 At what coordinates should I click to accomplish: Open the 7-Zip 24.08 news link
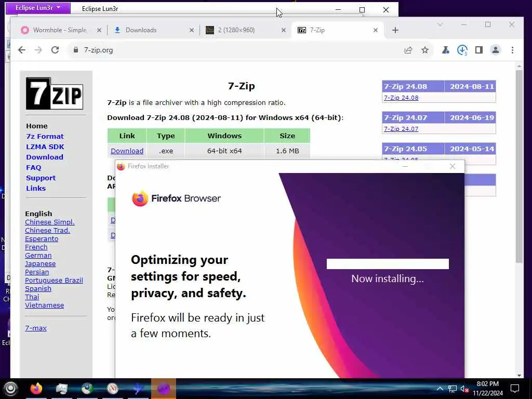click(x=401, y=98)
